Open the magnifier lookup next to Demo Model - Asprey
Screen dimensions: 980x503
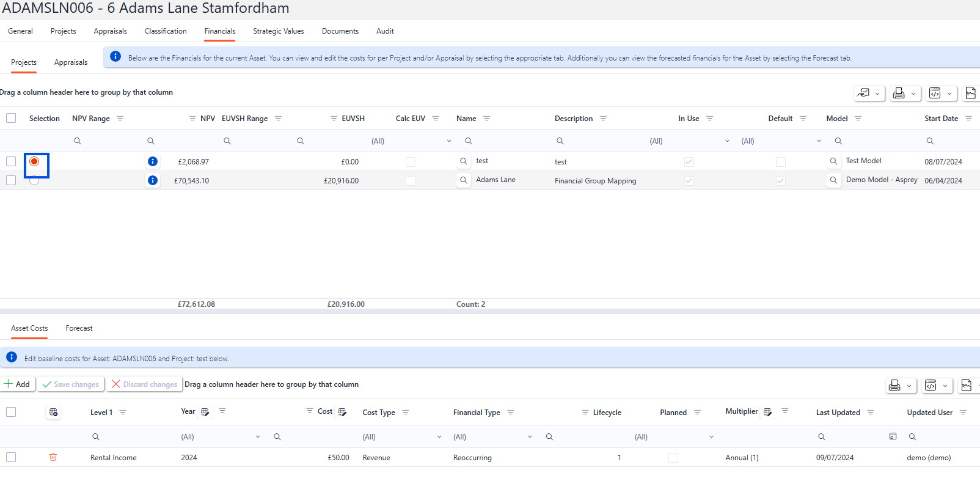pos(833,180)
